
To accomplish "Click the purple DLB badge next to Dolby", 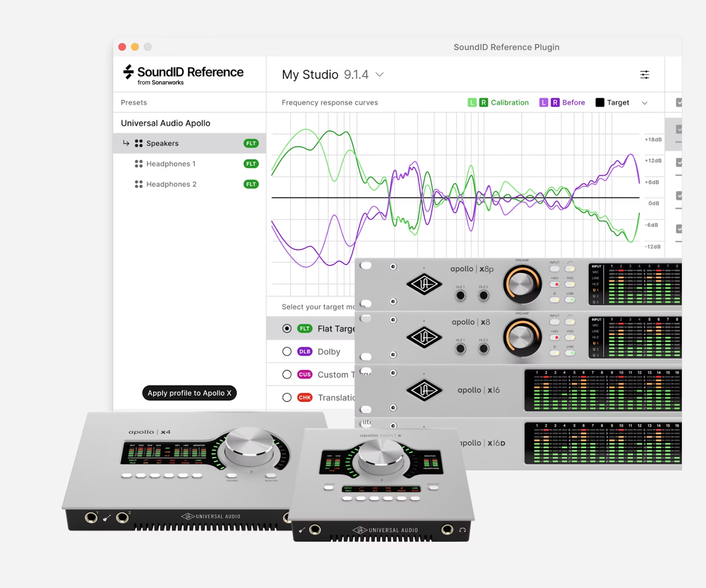I will point(304,351).
